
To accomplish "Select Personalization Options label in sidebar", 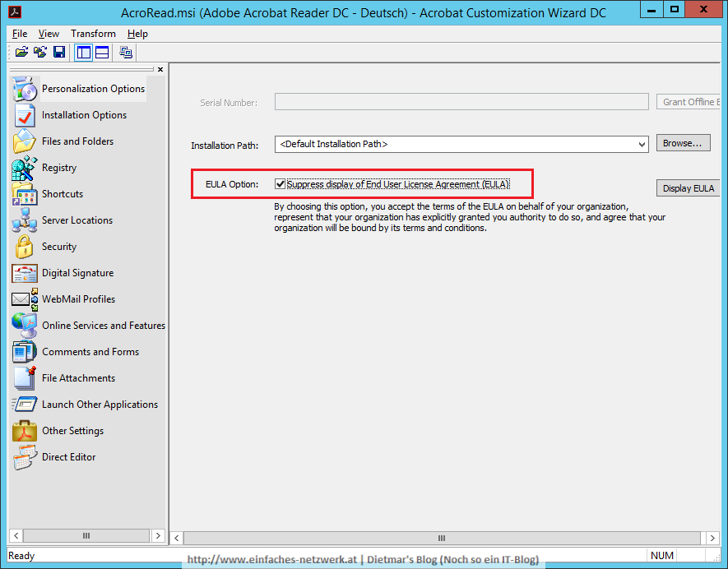I will pyautogui.click(x=93, y=89).
